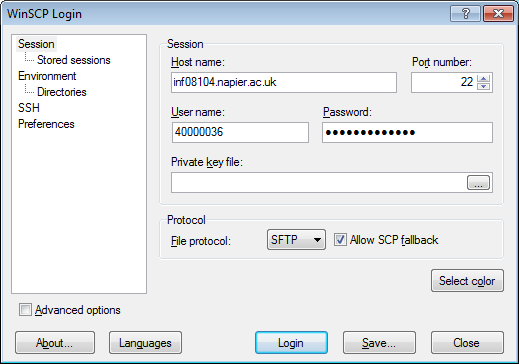Open Preferences in the tree

tap(46, 124)
